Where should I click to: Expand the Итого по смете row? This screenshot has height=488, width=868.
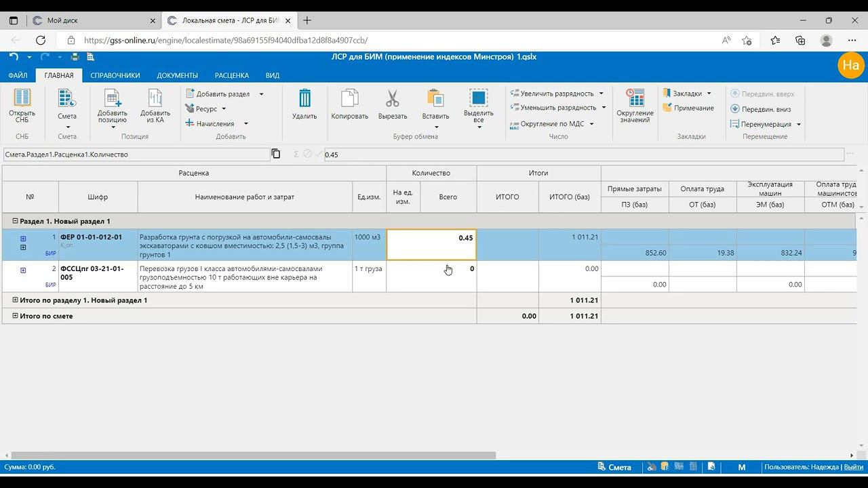click(x=15, y=316)
